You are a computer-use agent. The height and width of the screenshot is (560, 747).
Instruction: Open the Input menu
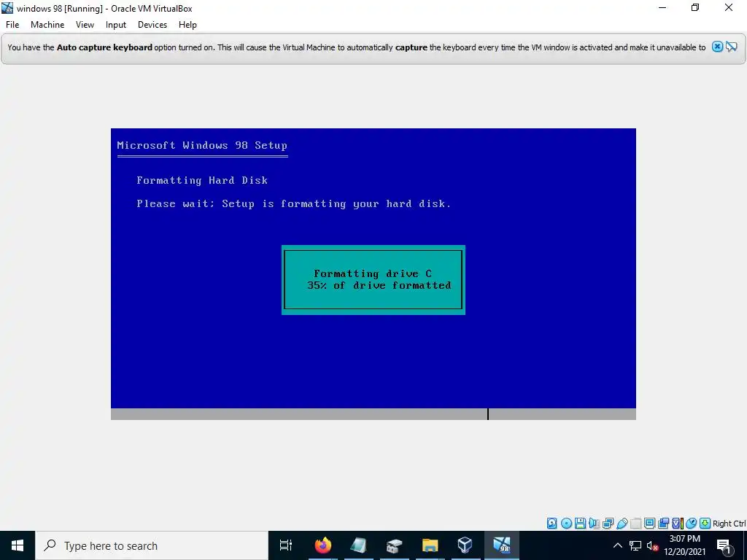(x=116, y=25)
